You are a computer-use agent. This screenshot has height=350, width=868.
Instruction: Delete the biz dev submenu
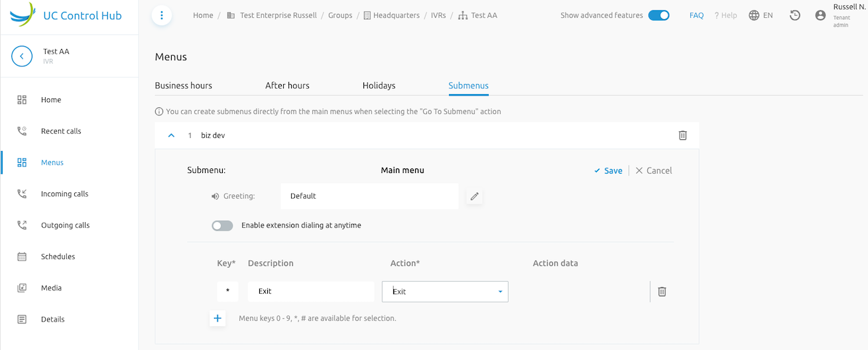683,135
